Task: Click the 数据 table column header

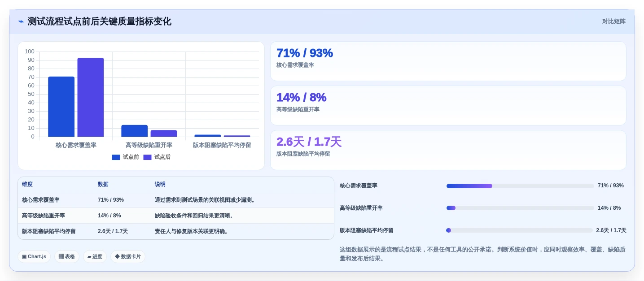Action: click(x=103, y=184)
